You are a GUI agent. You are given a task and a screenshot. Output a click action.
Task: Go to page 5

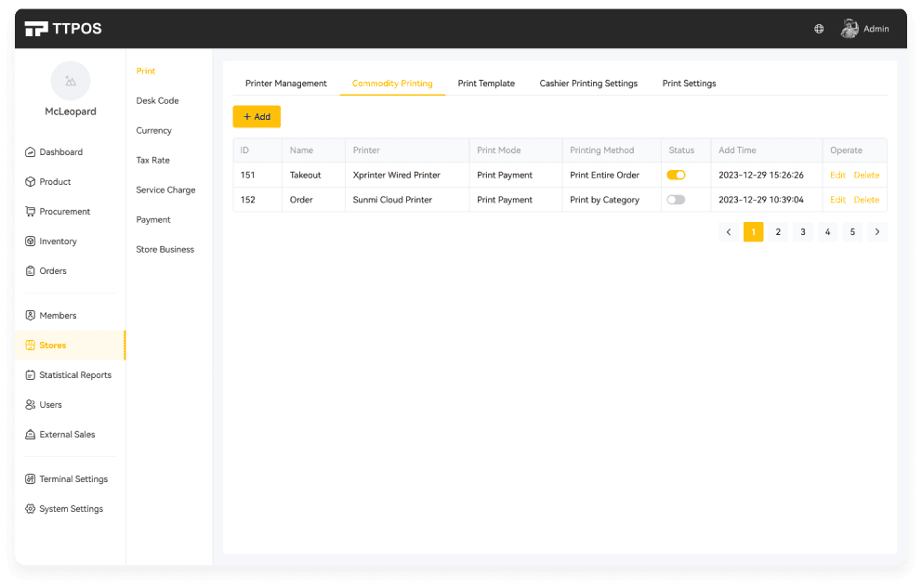coord(852,232)
